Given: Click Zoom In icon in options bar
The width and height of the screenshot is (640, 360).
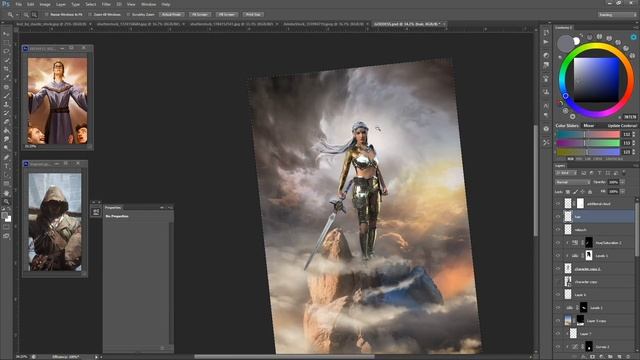Looking at the screenshot, I should click(x=26, y=15).
